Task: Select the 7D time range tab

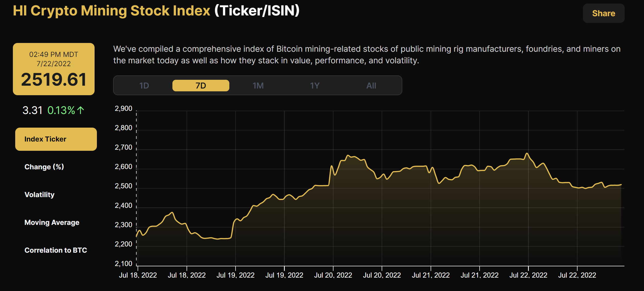Action: (x=201, y=85)
